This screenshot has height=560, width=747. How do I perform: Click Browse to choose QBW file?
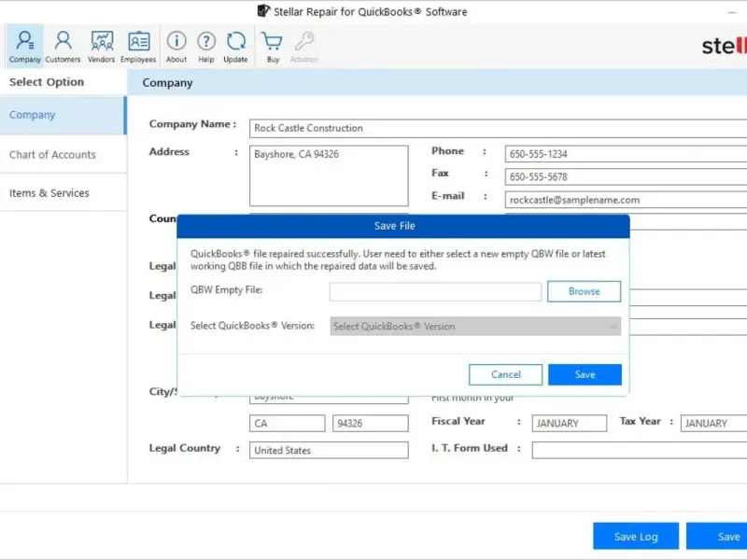[585, 291]
